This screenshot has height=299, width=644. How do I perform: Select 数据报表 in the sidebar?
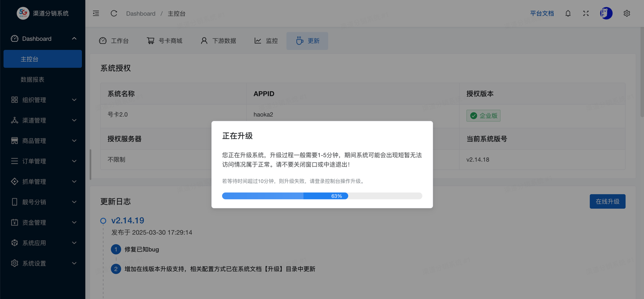click(33, 80)
